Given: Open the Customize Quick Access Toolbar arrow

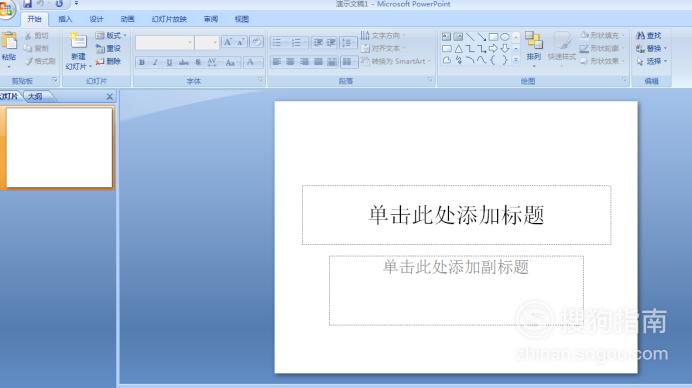Looking at the screenshot, I should pyautogui.click(x=76, y=4).
